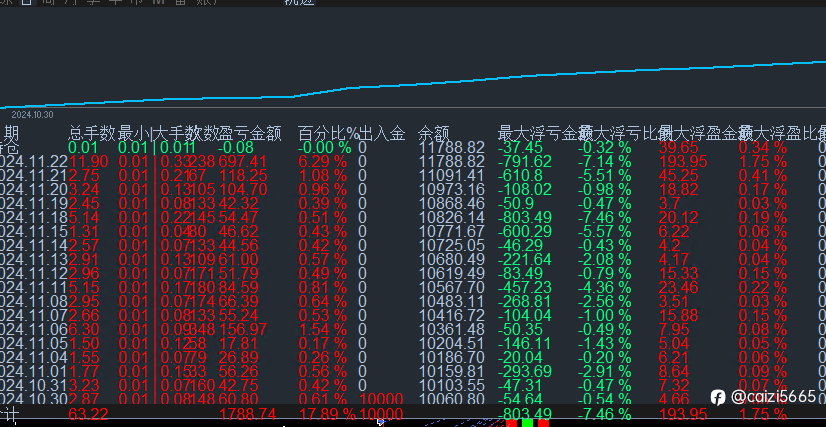The height and width of the screenshot is (427, 826).
Task: Select the 总手数 column header
Action: pos(90,133)
